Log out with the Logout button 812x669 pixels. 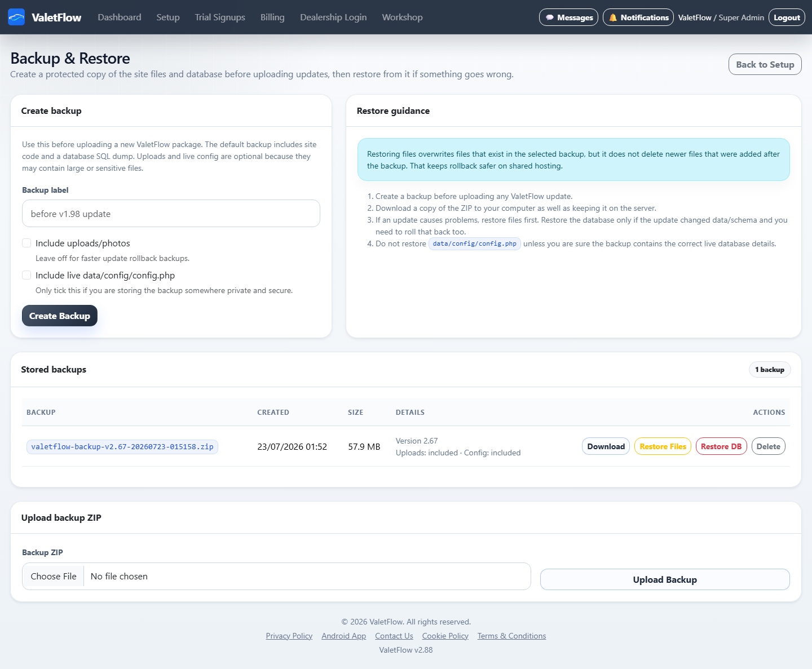(787, 17)
